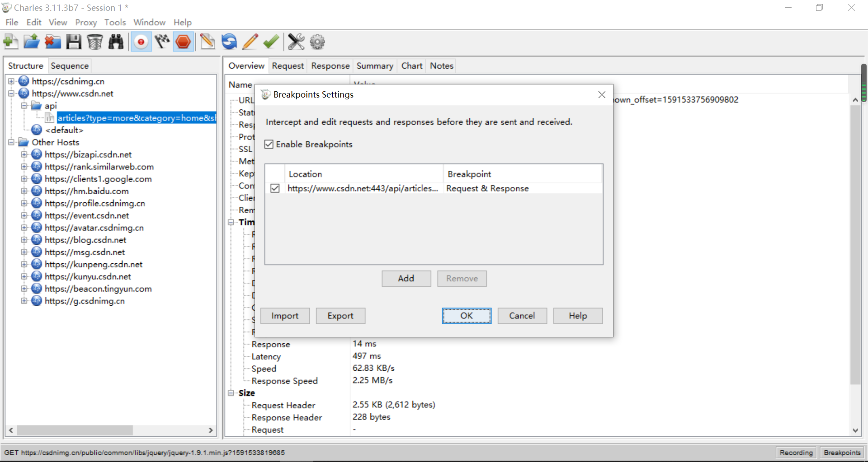This screenshot has height=462, width=868.
Task: Collapse the Size section
Action: pyautogui.click(x=231, y=393)
